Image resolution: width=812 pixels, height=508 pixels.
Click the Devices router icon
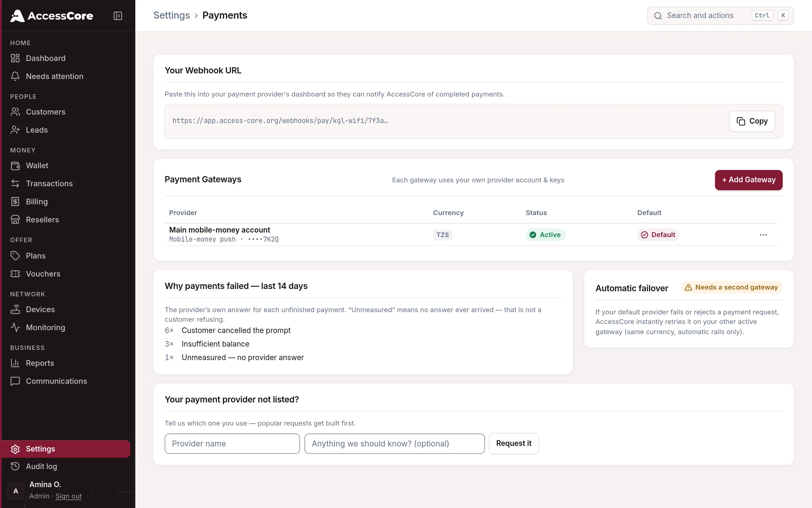point(15,309)
